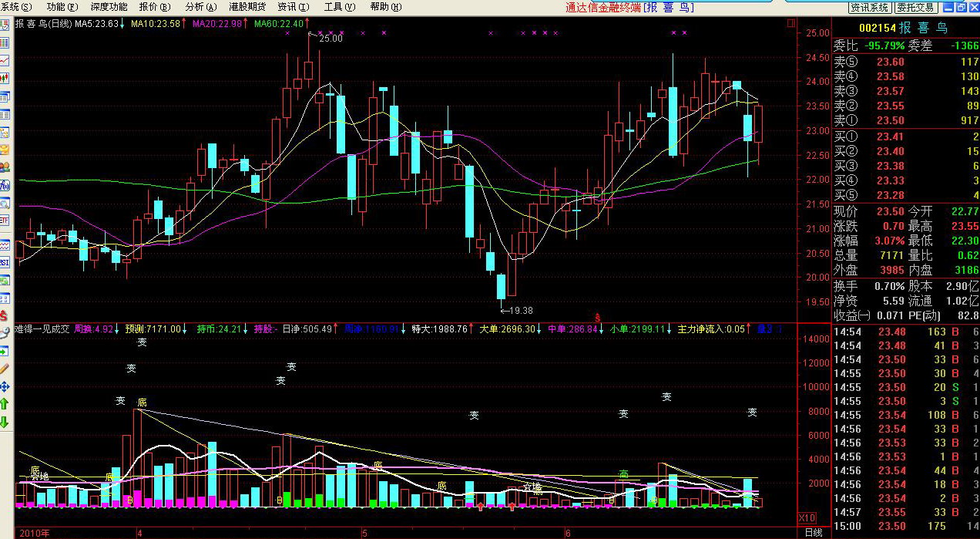
Task: Click the candlestick chart sidebar icon
Action: pos(5,78)
